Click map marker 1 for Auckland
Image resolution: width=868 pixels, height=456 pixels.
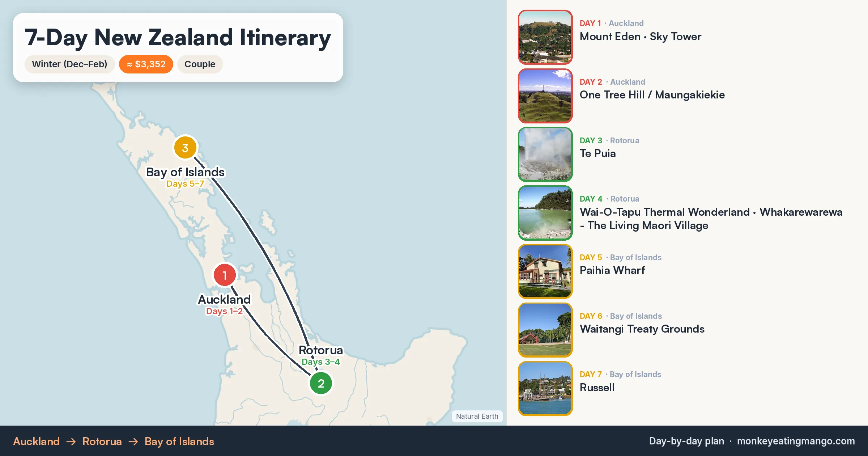pyautogui.click(x=225, y=275)
